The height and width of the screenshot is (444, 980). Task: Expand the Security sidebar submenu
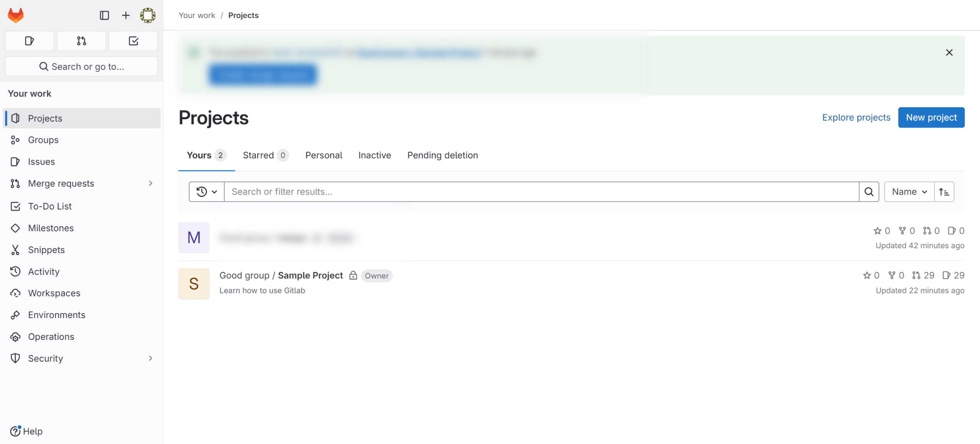(x=150, y=358)
